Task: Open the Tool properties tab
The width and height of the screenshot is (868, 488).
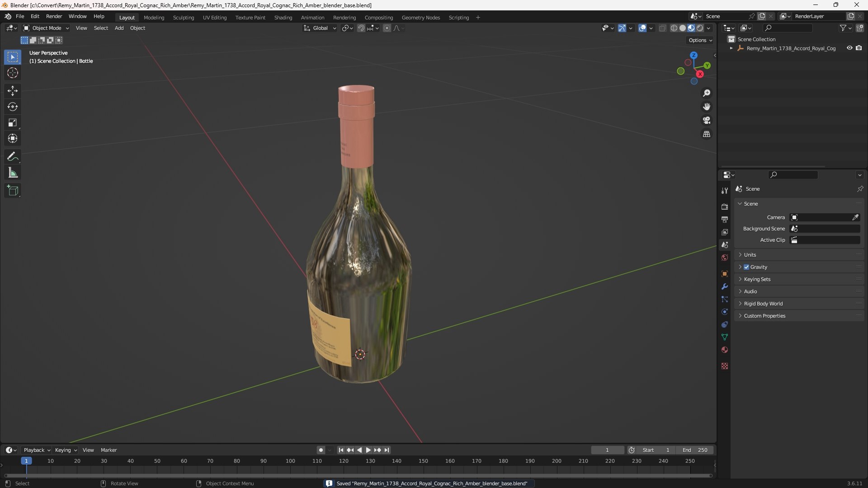Action: 725,190
